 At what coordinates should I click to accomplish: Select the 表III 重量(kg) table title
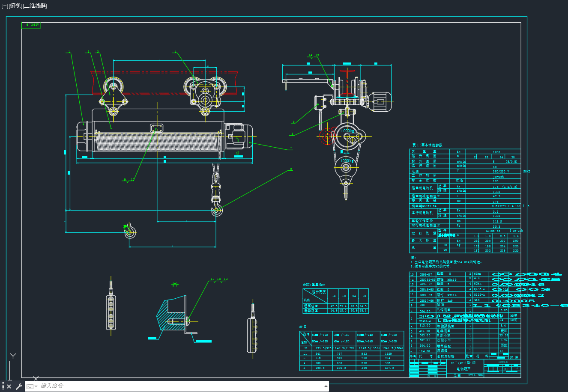pos(314,285)
